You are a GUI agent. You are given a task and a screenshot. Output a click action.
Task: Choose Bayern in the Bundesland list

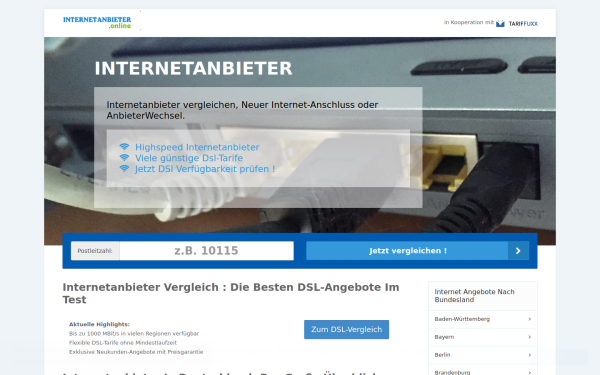click(x=483, y=337)
